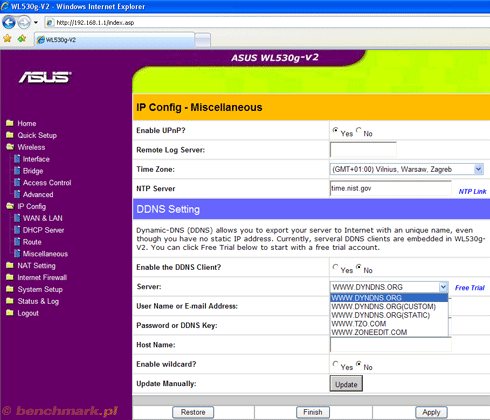
Task: Select Yes for Enable wildcard
Action: (x=335, y=364)
